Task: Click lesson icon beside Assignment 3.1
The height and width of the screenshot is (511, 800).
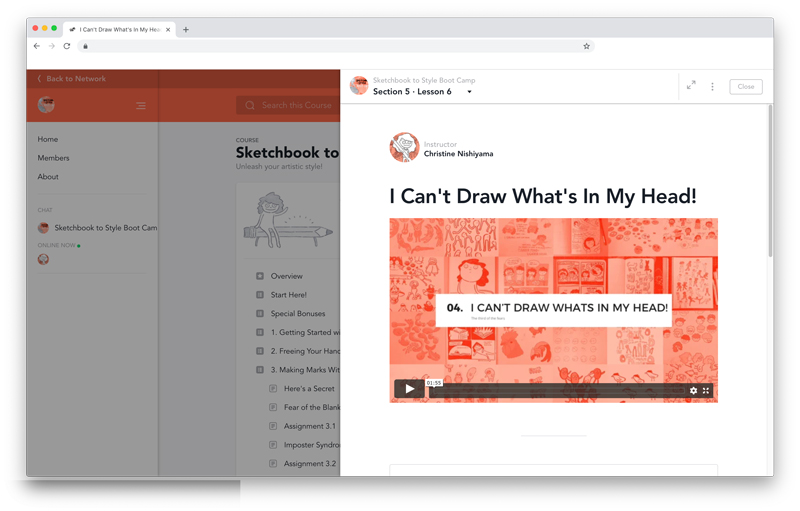Action: pos(273,426)
